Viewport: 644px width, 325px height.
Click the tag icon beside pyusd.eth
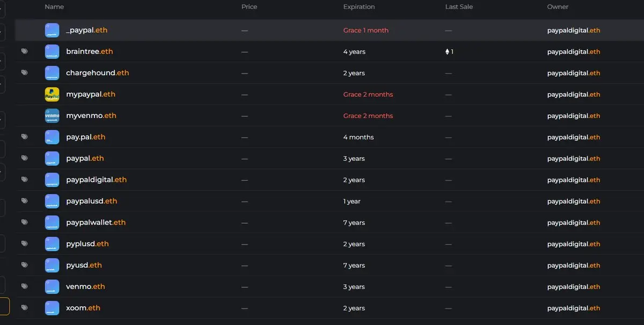[x=24, y=265]
